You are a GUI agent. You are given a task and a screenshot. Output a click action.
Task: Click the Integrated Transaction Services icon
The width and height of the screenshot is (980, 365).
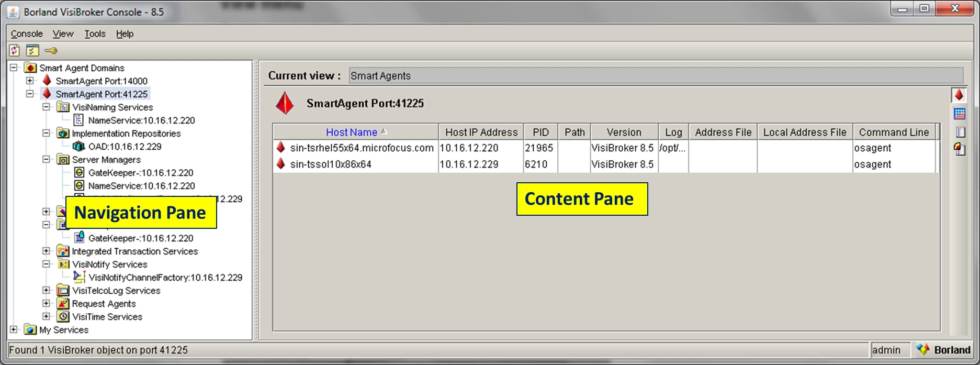(x=63, y=251)
